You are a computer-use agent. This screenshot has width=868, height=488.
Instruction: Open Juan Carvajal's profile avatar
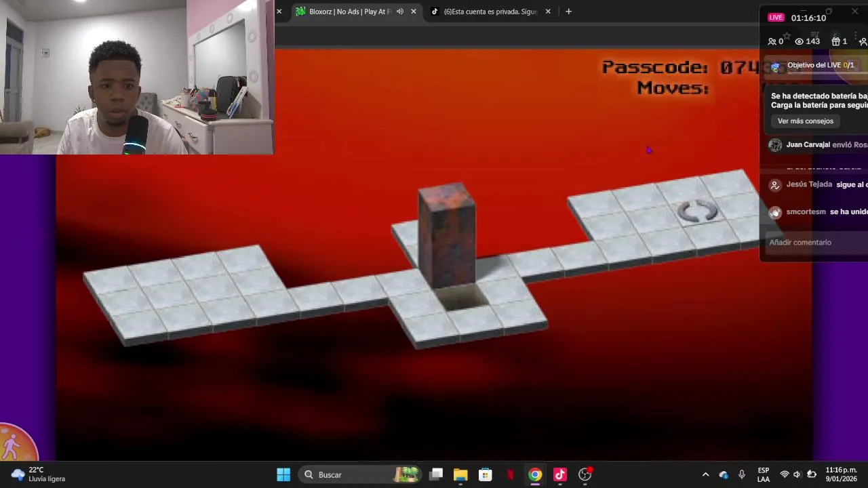click(775, 145)
